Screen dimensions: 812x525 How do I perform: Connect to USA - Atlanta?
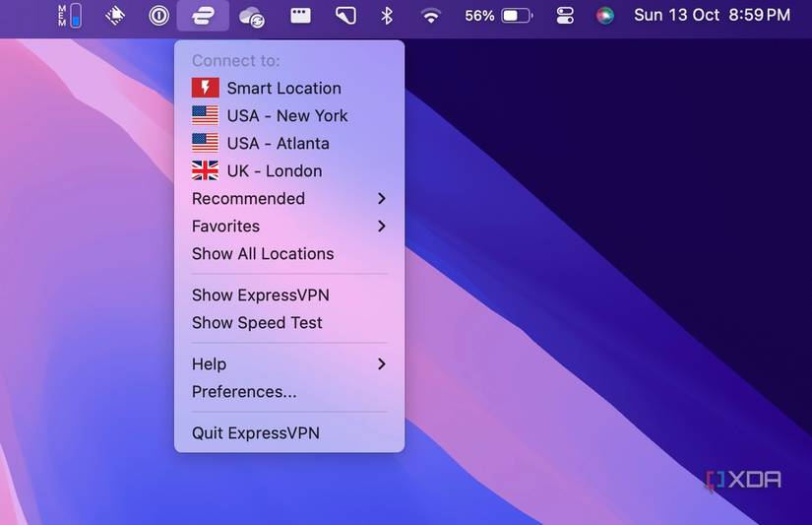pyautogui.click(x=289, y=143)
